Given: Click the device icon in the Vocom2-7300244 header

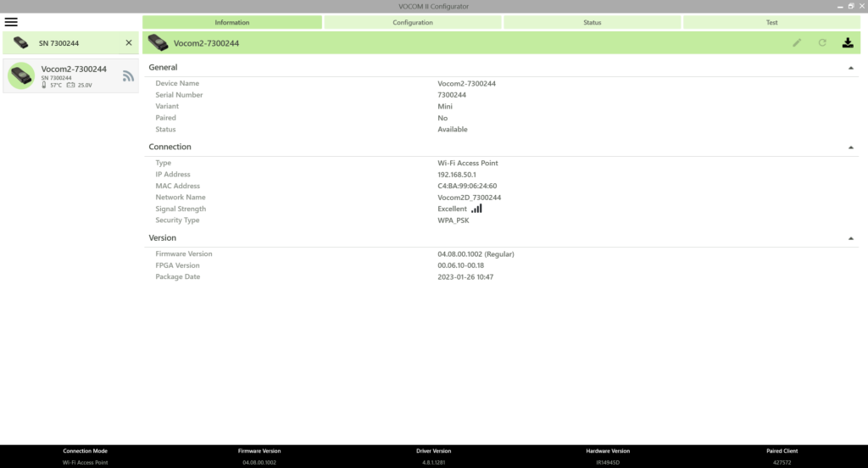Looking at the screenshot, I should pyautogui.click(x=158, y=42).
